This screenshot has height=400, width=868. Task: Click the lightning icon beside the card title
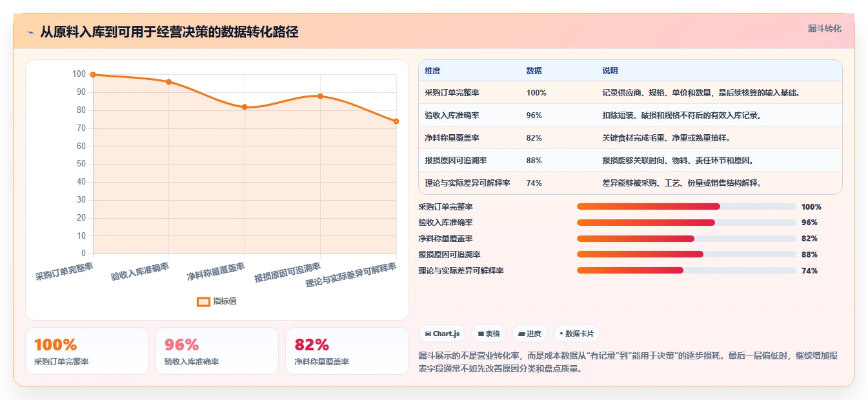coord(30,32)
